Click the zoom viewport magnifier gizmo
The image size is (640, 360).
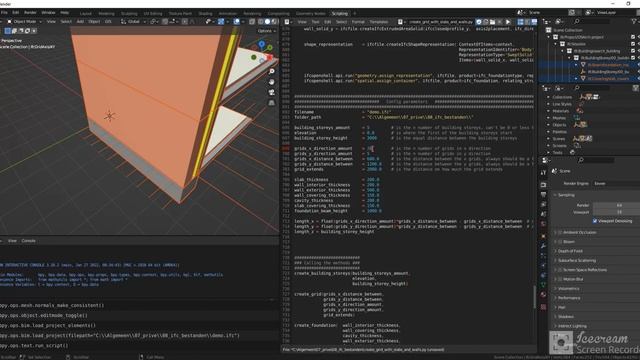[x=272, y=71]
